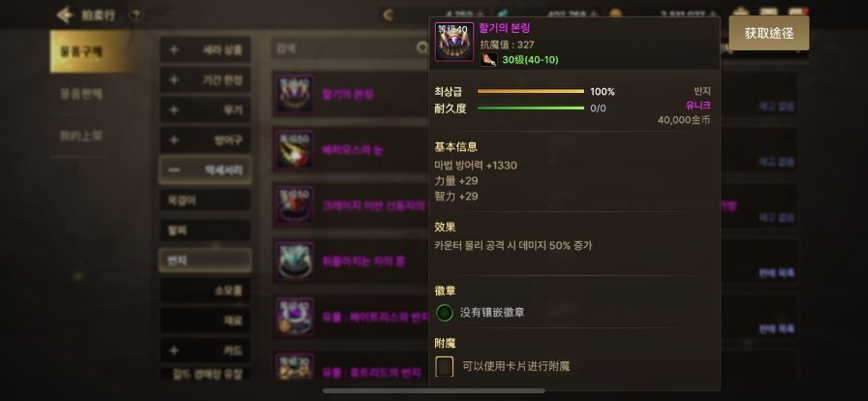The height and width of the screenshot is (401, 868).
Task: Select the level 50 eye item icon
Action: 294,149
